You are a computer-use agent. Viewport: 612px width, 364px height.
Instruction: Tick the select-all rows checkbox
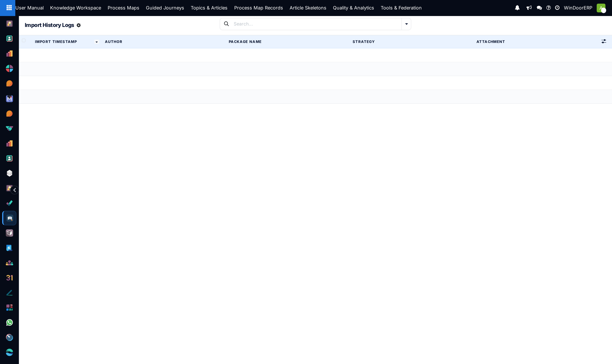(23, 40)
